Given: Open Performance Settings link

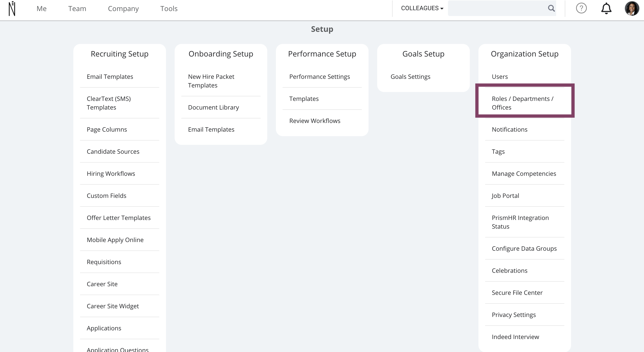Looking at the screenshot, I should coord(319,77).
